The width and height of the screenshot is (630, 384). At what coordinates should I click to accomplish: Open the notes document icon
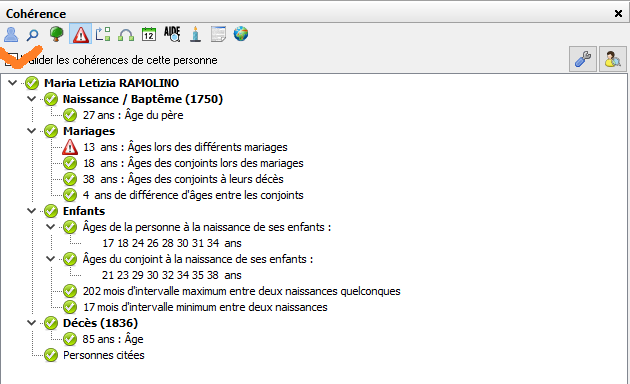[x=218, y=34]
